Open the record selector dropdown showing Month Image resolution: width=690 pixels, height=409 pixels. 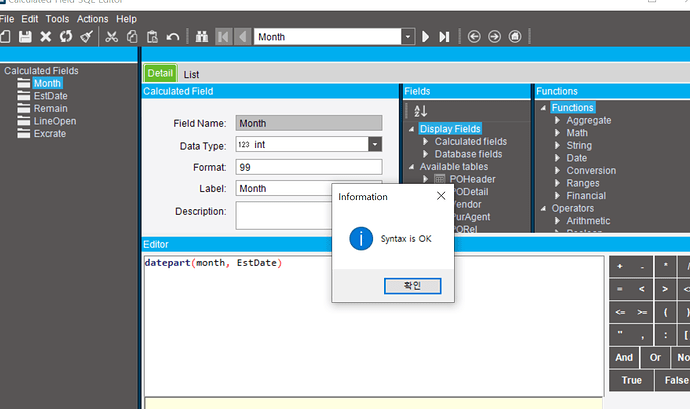click(408, 37)
